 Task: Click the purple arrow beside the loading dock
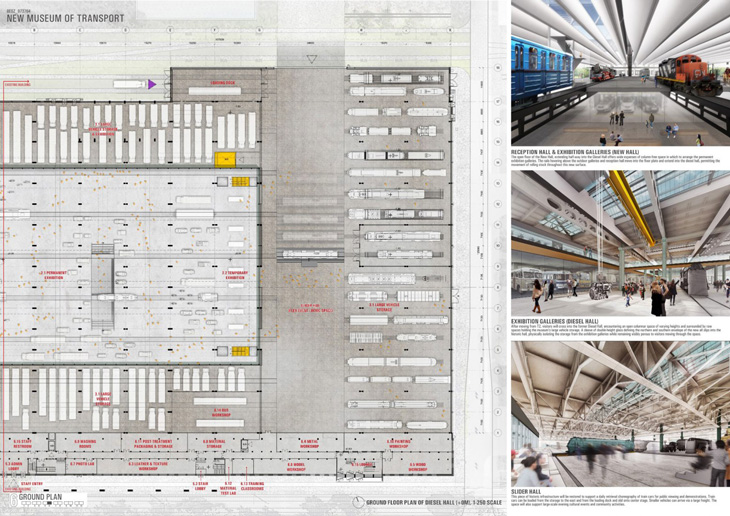pyautogui.click(x=152, y=84)
